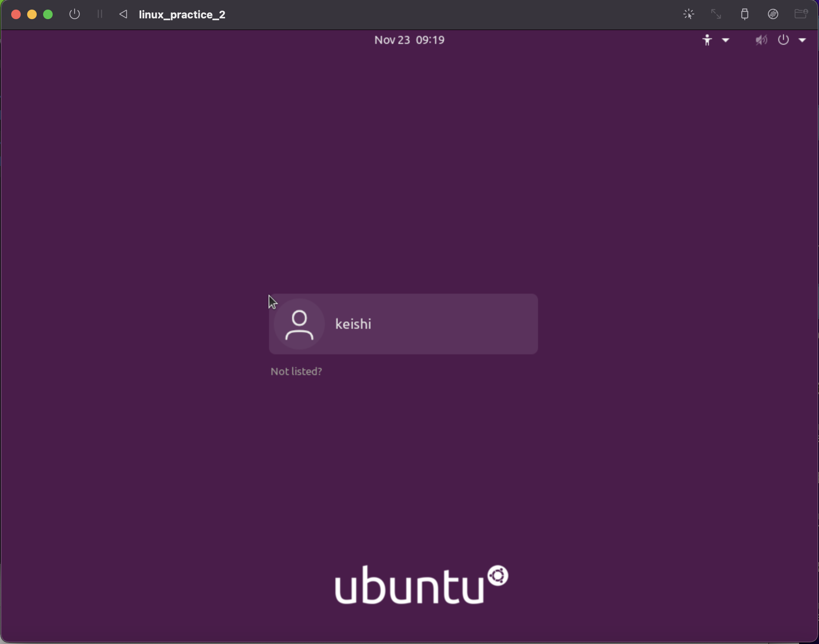Viewport: 819px width, 644px height.
Task: Close the linux_practice_2 window
Action: coord(16,15)
